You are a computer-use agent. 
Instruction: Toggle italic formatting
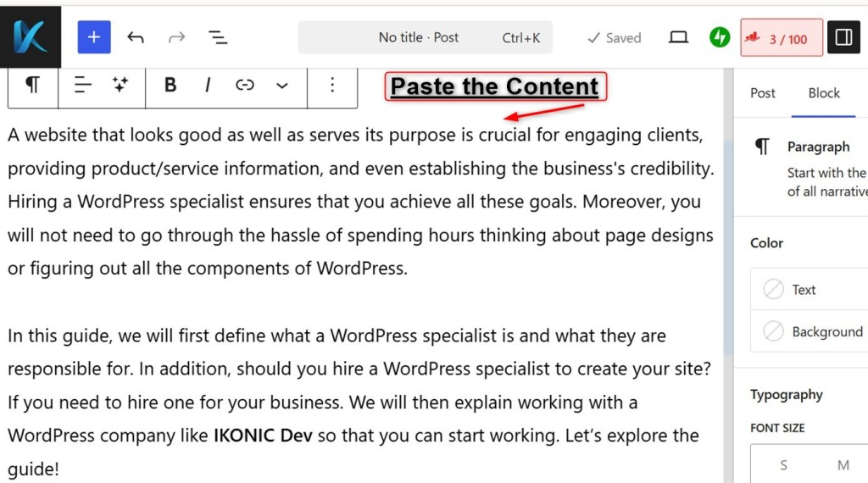[208, 85]
